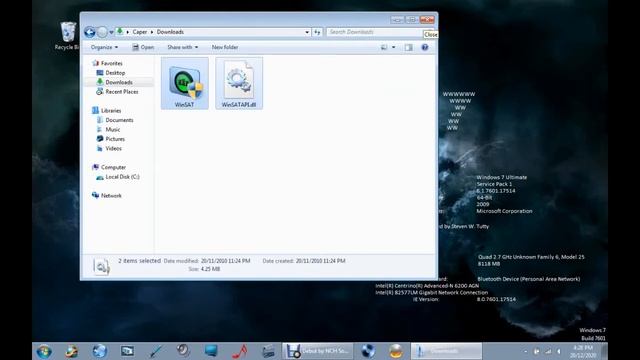640x360 pixels.
Task: Open the Music library
Action: [x=113, y=129]
